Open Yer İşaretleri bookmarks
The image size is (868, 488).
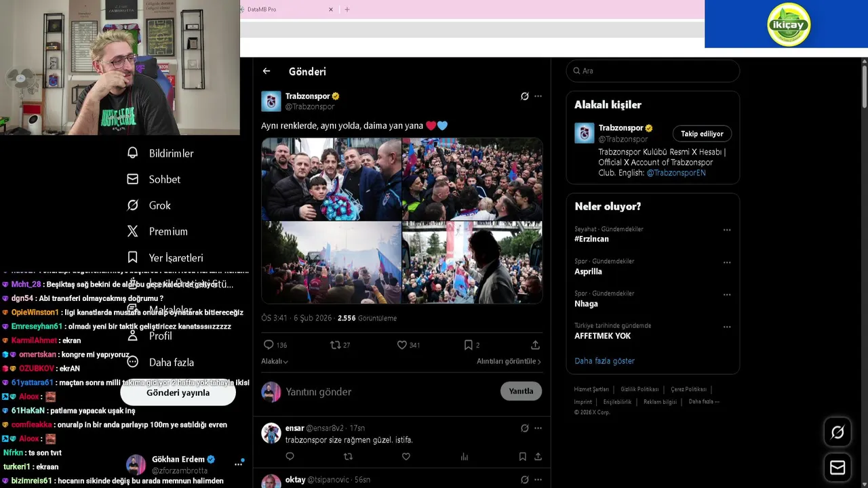pos(165,258)
